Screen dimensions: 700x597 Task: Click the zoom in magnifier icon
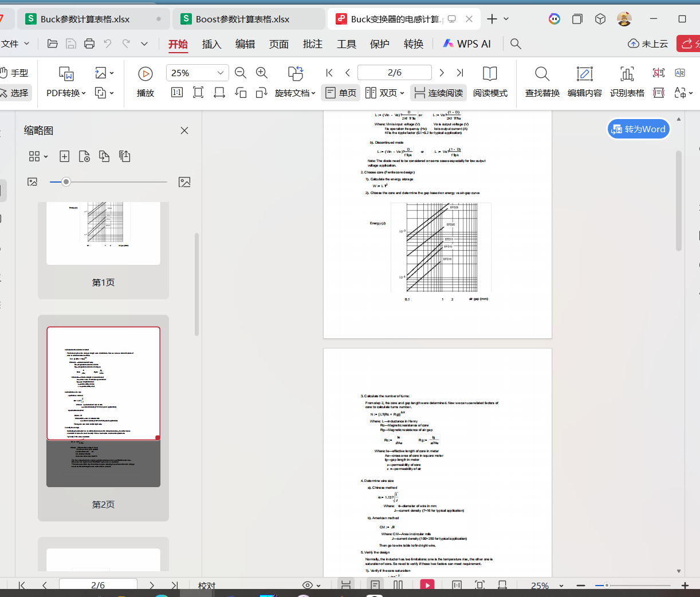(x=262, y=73)
